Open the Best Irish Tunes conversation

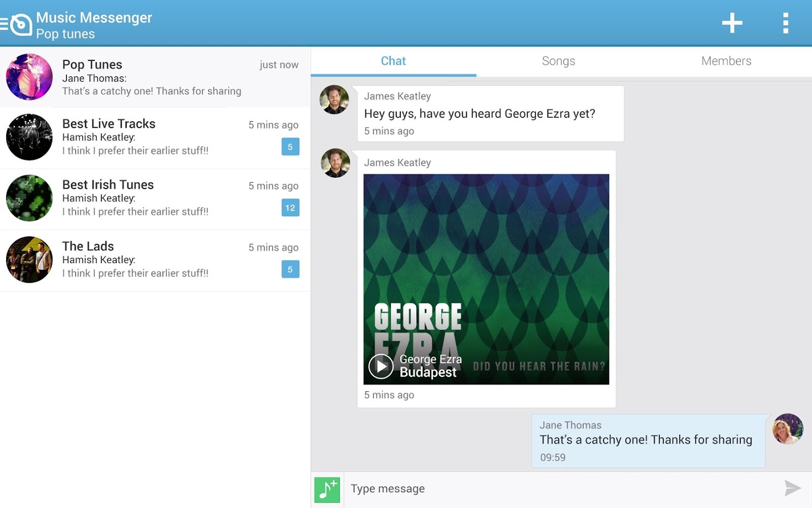pyautogui.click(x=155, y=199)
